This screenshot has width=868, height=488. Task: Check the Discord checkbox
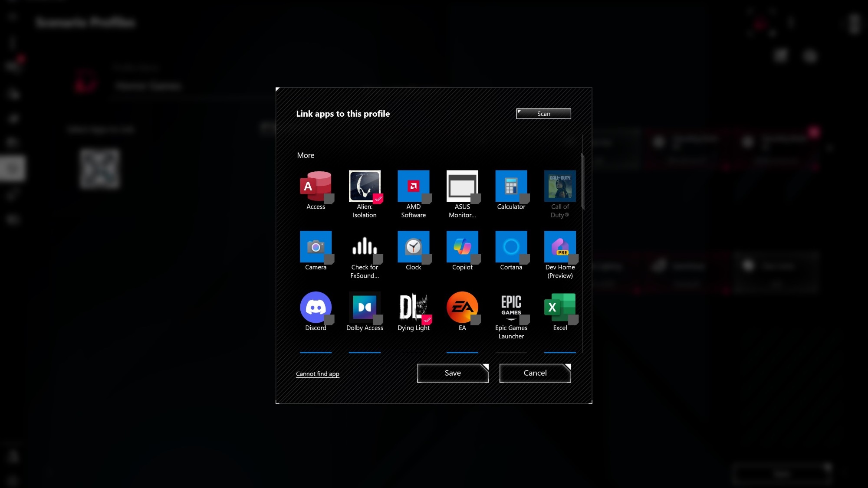coord(329,320)
